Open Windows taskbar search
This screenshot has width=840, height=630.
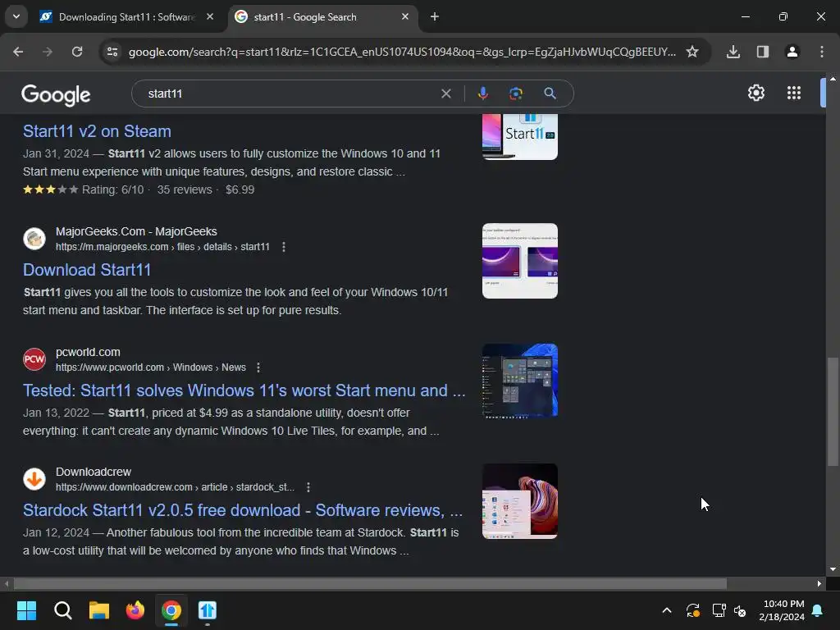pos(62,610)
